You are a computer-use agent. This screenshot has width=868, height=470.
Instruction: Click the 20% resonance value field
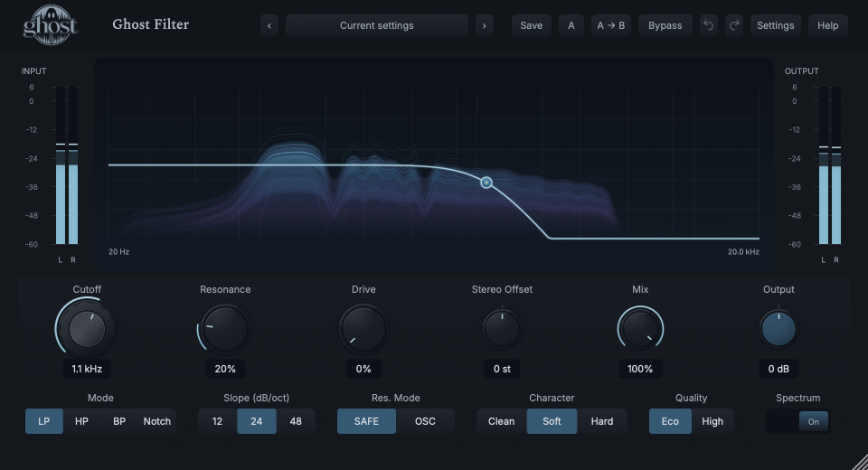pyautogui.click(x=225, y=369)
